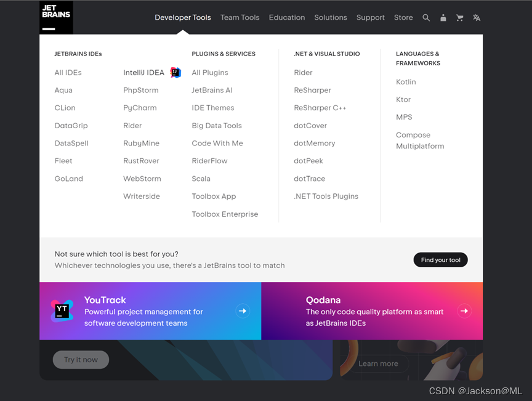This screenshot has height=401, width=532.
Task: Open the All IDEs link
Action: point(68,72)
